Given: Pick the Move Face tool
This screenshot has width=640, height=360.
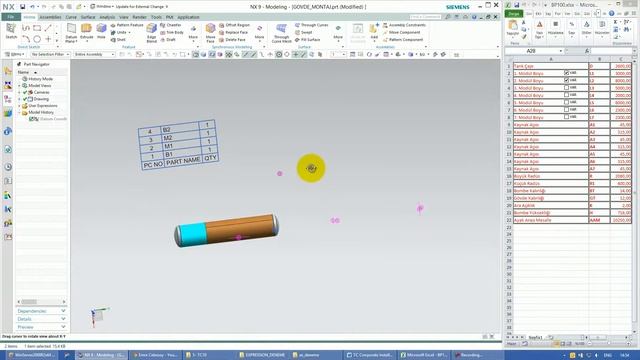Looking at the screenshot, I should click(210, 33).
